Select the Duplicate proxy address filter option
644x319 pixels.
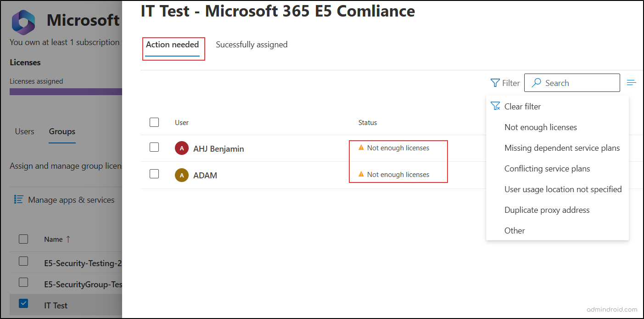tap(547, 210)
